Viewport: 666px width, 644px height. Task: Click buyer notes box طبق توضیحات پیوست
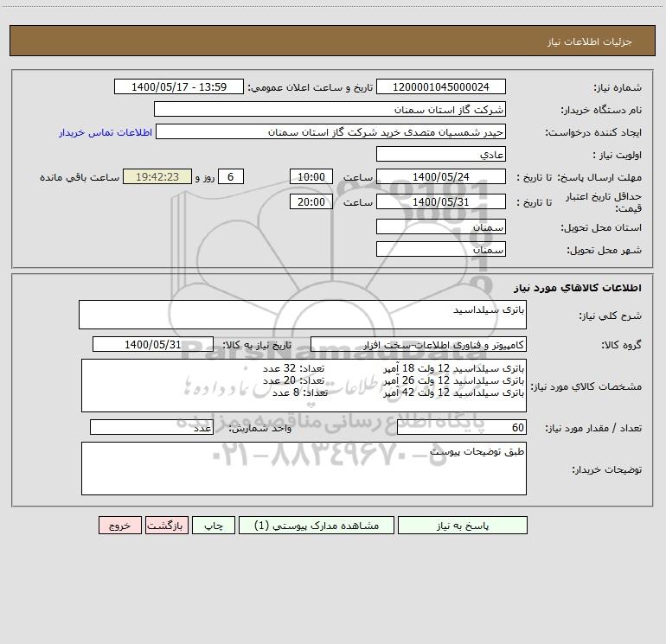pyautogui.click(x=304, y=469)
